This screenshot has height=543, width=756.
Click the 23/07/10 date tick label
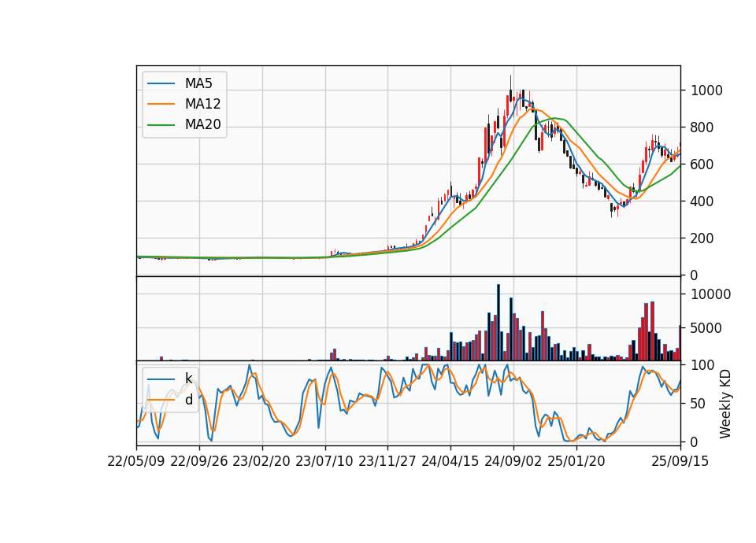[324, 462]
